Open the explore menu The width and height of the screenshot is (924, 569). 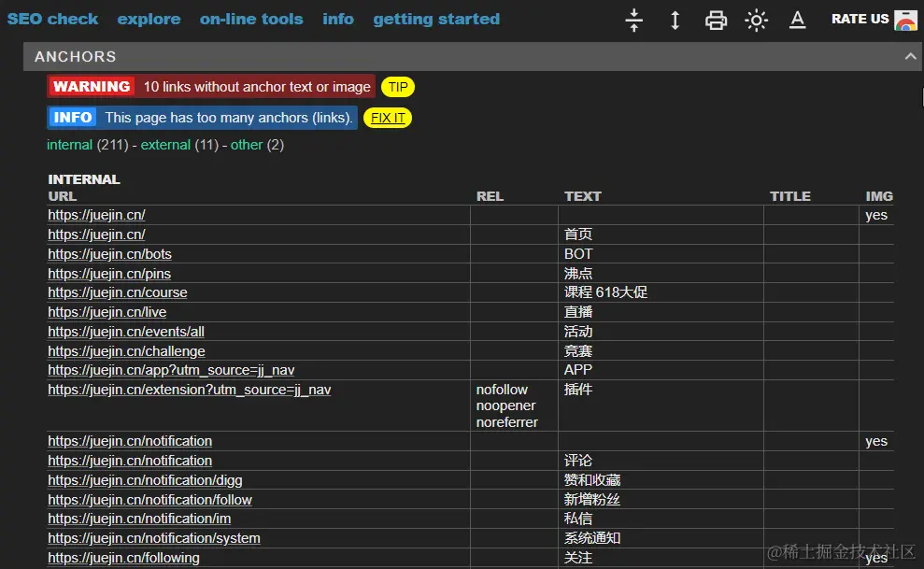(x=149, y=19)
